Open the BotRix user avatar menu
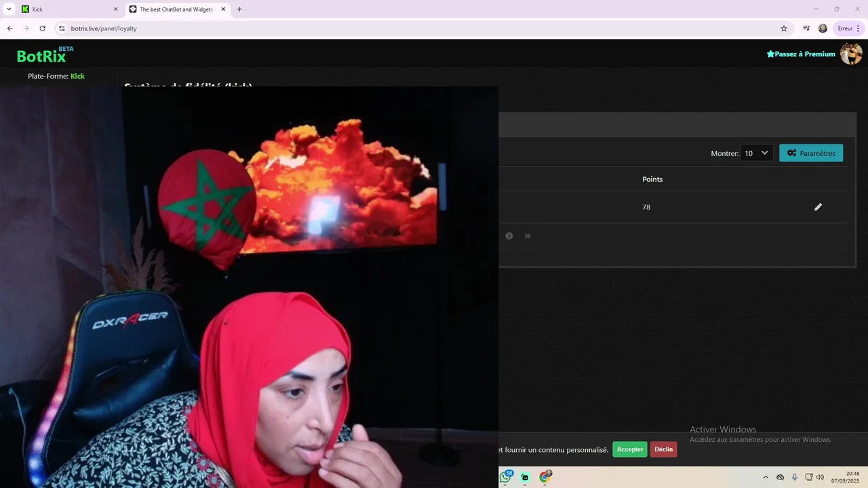 pos(851,54)
